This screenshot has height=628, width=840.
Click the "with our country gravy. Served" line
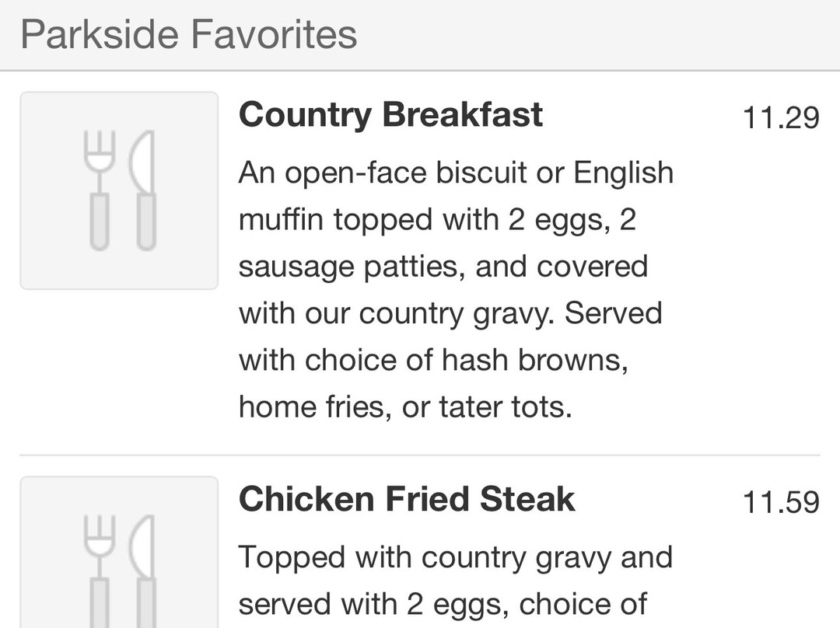click(x=450, y=313)
